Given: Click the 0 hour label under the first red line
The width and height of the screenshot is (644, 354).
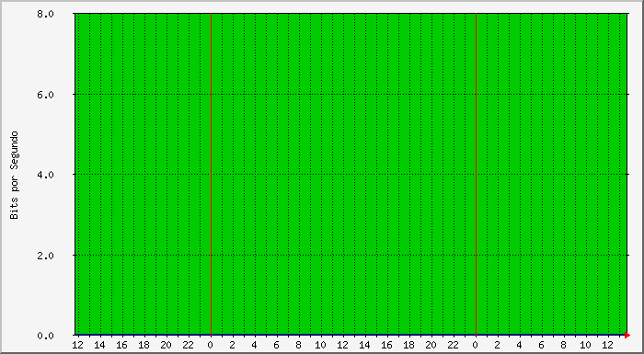Looking at the screenshot, I should [211, 346].
